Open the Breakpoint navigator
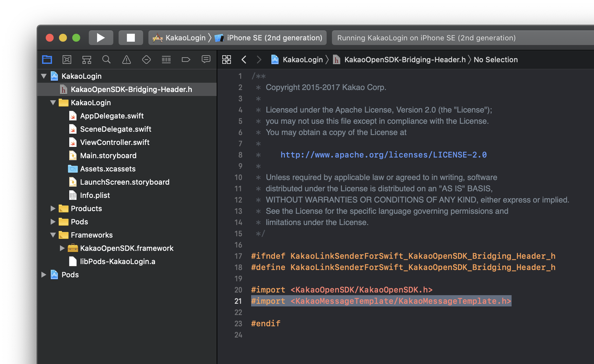 coord(186,60)
